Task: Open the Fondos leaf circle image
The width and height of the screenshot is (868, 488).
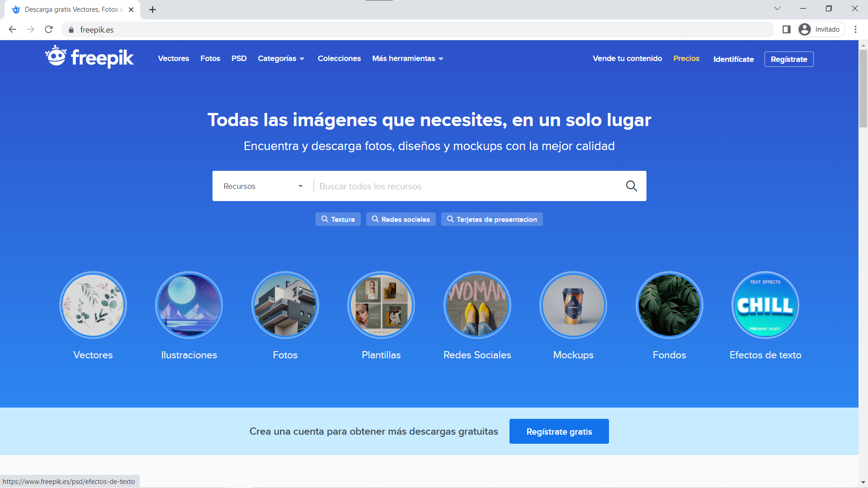Action: click(669, 305)
